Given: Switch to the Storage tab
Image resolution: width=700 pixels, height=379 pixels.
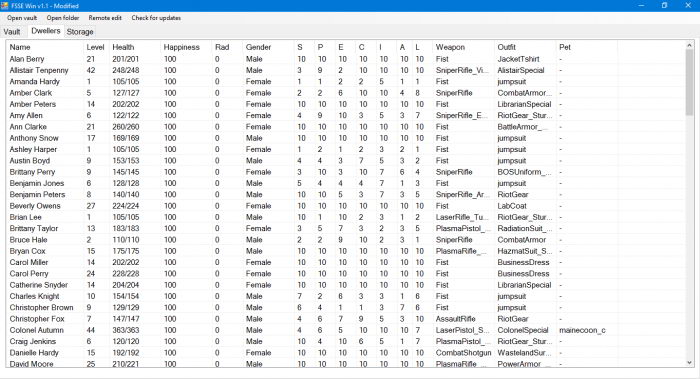Looking at the screenshot, I should pos(80,32).
